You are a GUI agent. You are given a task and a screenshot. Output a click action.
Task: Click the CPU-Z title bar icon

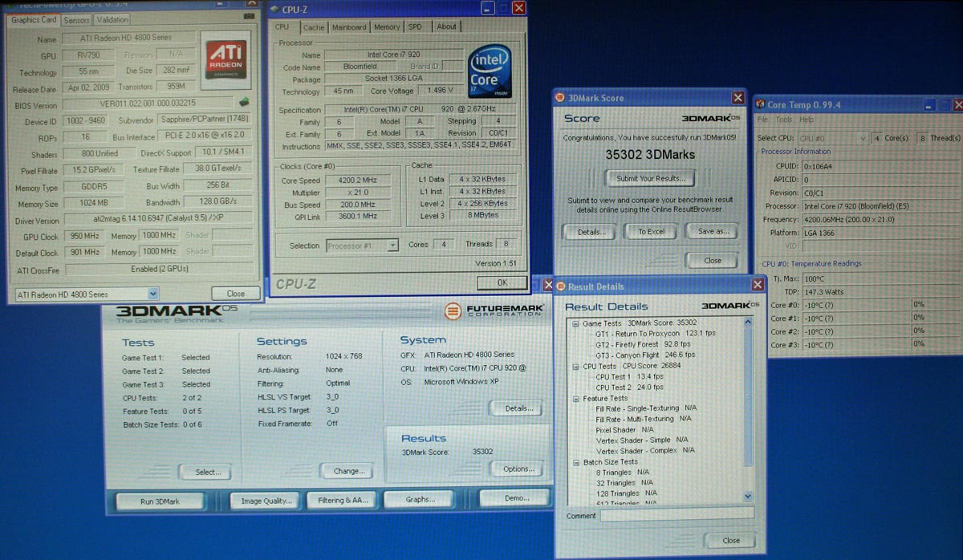click(x=276, y=9)
